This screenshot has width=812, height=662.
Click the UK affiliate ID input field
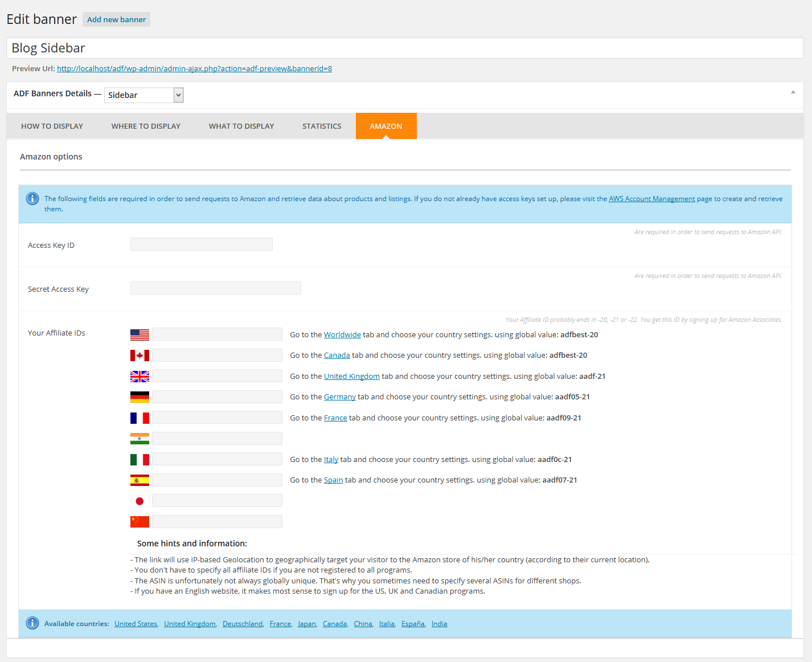pos(217,375)
